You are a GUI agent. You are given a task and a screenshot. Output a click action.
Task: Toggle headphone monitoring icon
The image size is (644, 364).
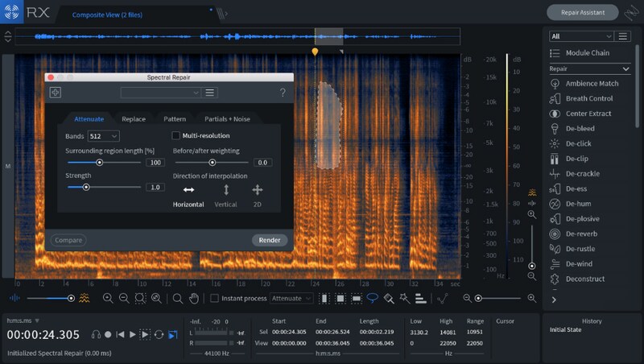pyautogui.click(x=96, y=335)
